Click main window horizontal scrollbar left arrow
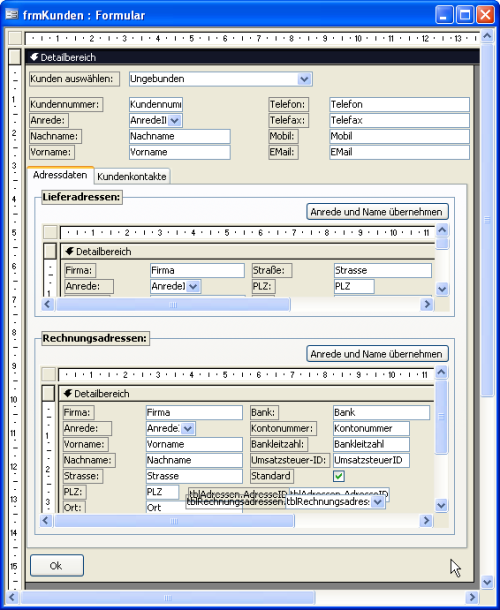The height and width of the screenshot is (610, 500). click(x=12, y=597)
